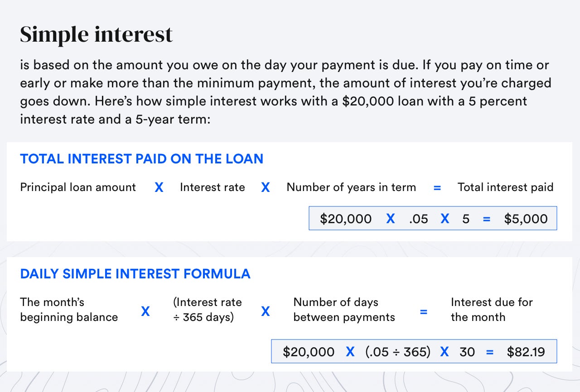Select the "Total interest paid" label
This screenshot has width=580, height=392.
(505, 187)
